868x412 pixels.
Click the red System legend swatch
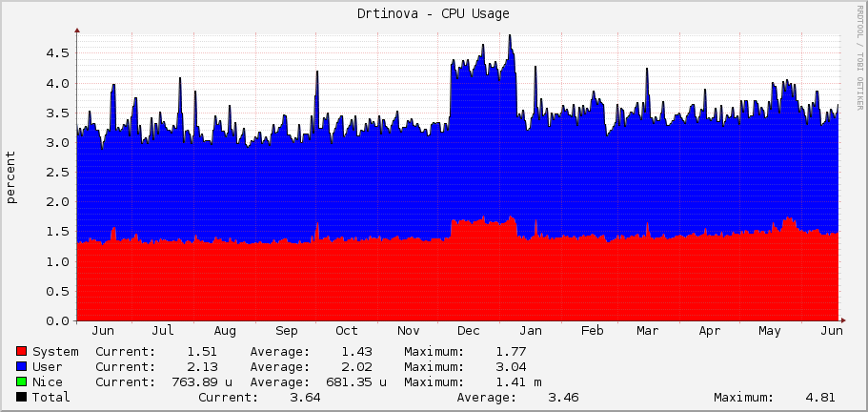22,352
